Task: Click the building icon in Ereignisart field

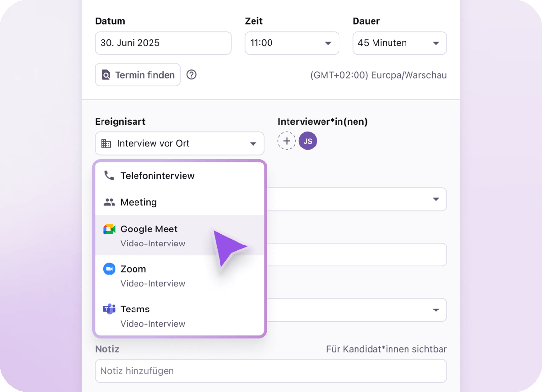Action: (106, 144)
